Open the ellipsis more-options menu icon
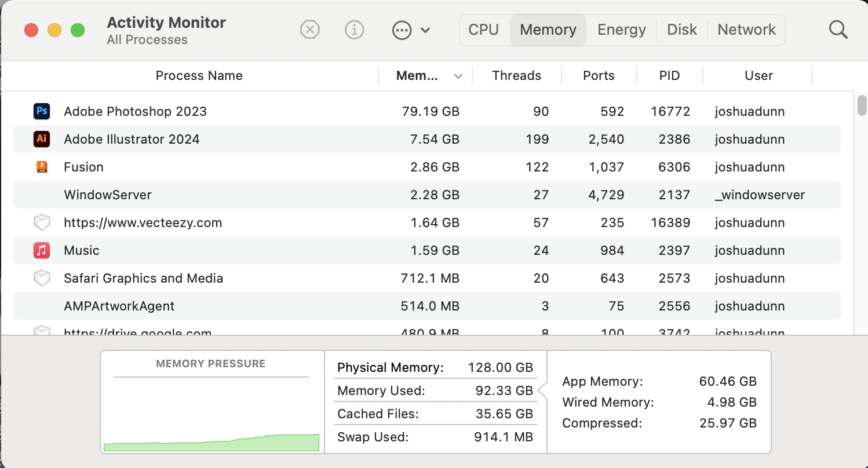The width and height of the screenshot is (868, 468). click(402, 30)
